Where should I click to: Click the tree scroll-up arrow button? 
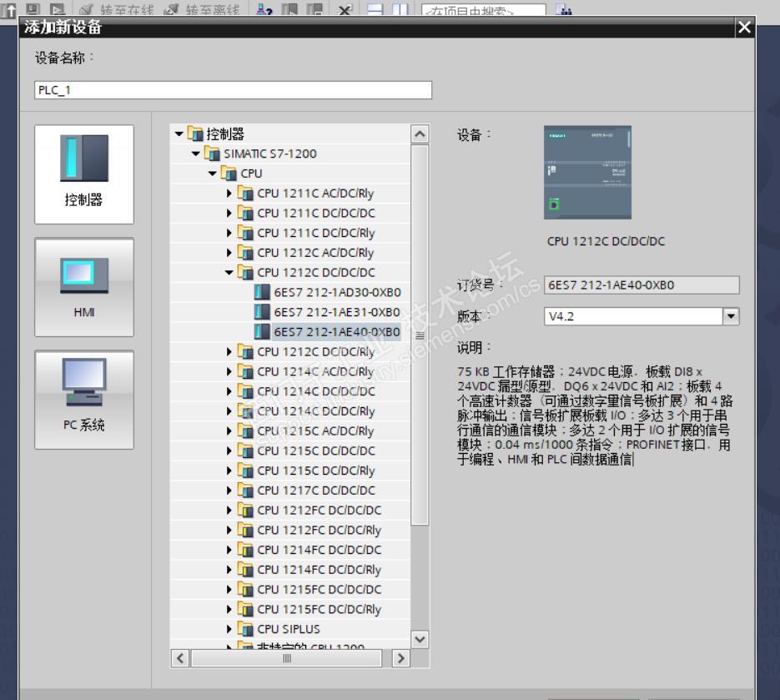pyautogui.click(x=420, y=133)
